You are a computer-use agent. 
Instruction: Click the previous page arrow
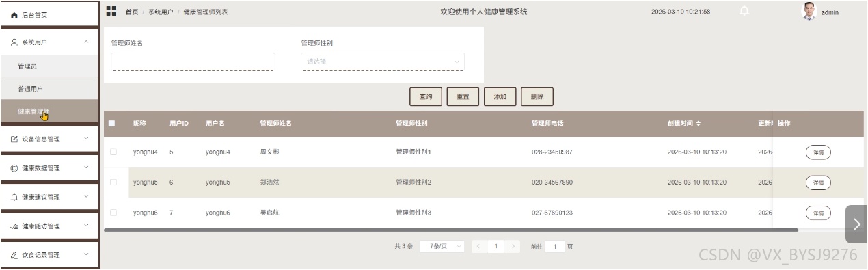click(478, 246)
